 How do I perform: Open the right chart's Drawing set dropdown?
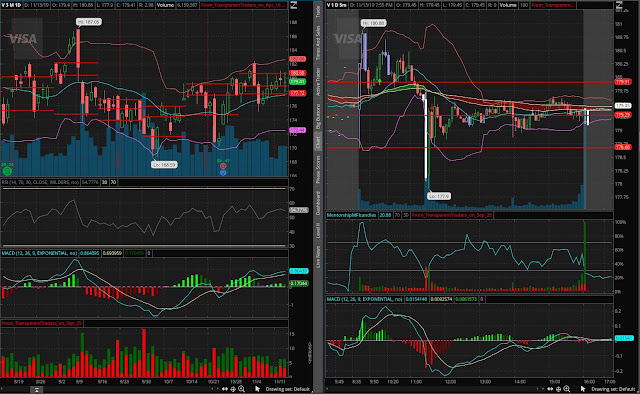[x=613, y=389]
